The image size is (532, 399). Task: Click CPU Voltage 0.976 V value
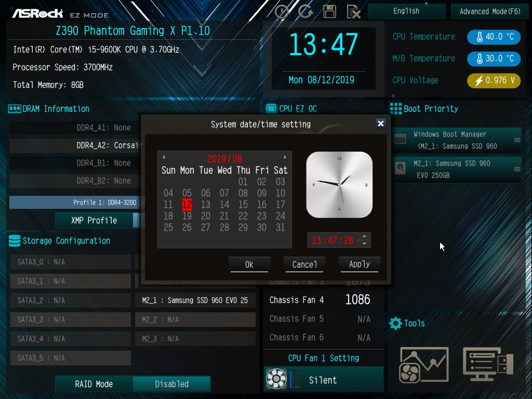[494, 81]
